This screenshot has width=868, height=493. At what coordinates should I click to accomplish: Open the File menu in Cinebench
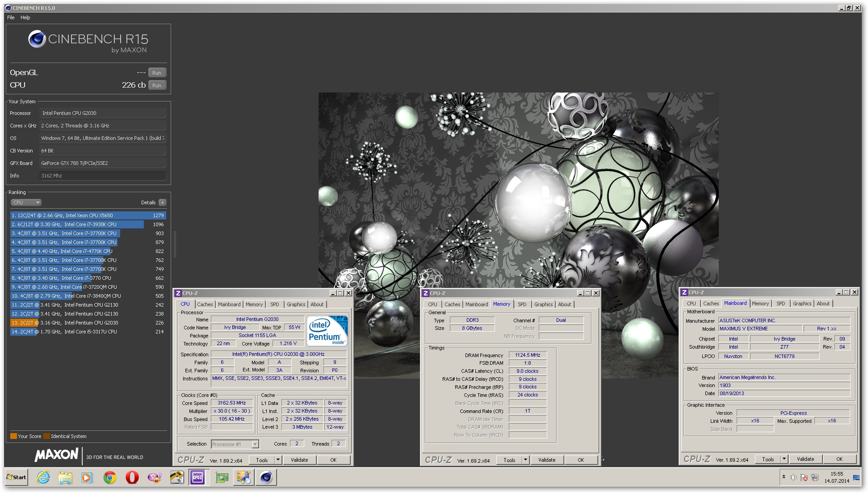click(x=11, y=17)
